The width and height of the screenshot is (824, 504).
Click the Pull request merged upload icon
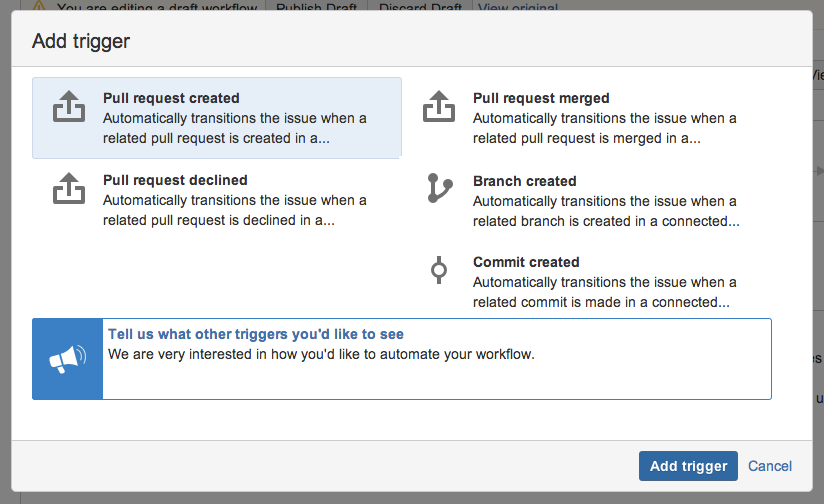439,107
